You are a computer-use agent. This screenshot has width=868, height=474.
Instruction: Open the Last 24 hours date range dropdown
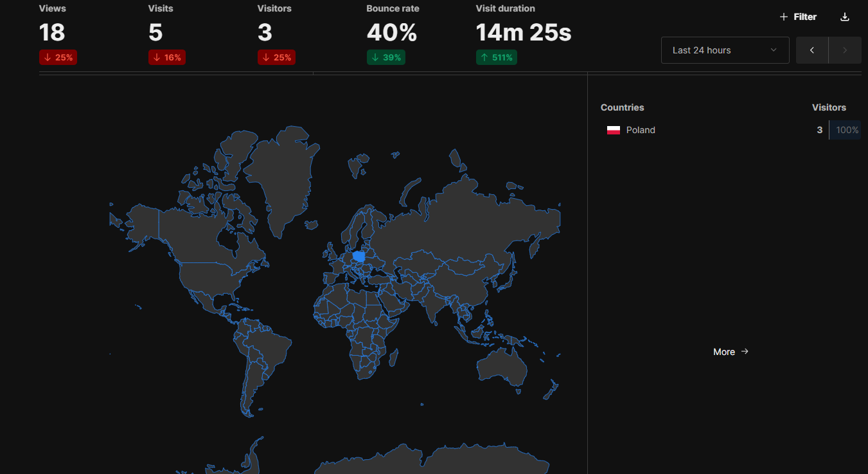(725, 50)
